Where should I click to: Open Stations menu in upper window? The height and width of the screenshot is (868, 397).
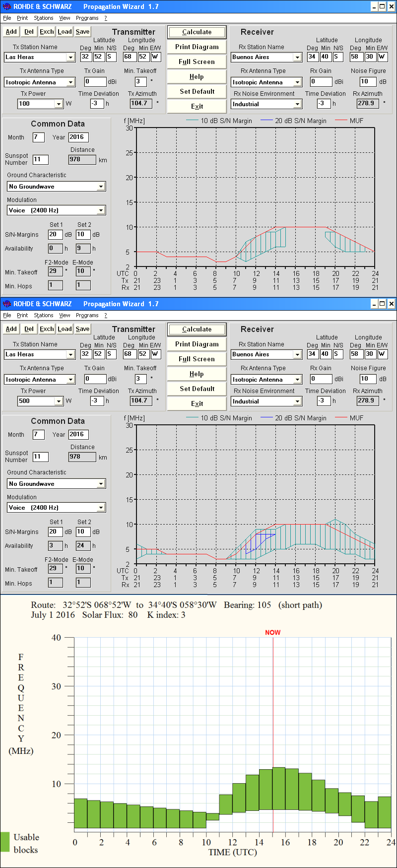tap(44, 18)
